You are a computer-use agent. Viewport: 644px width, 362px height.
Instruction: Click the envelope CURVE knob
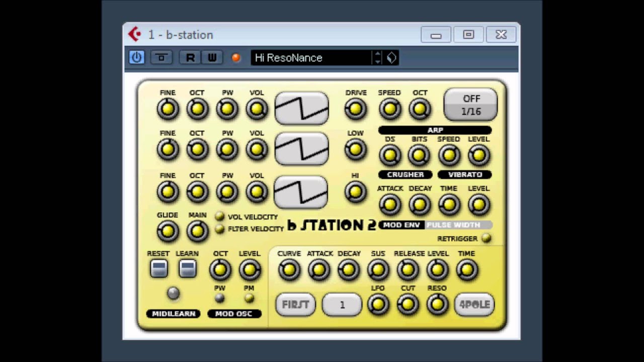(289, 270)
